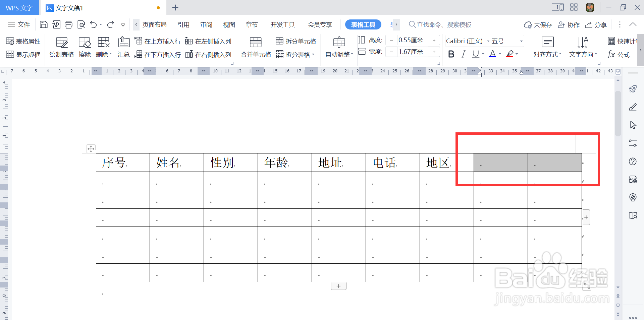Toggle underline formatting
Image resolution: width=644 pixels, height=320 pixels.
click(475, 54)
